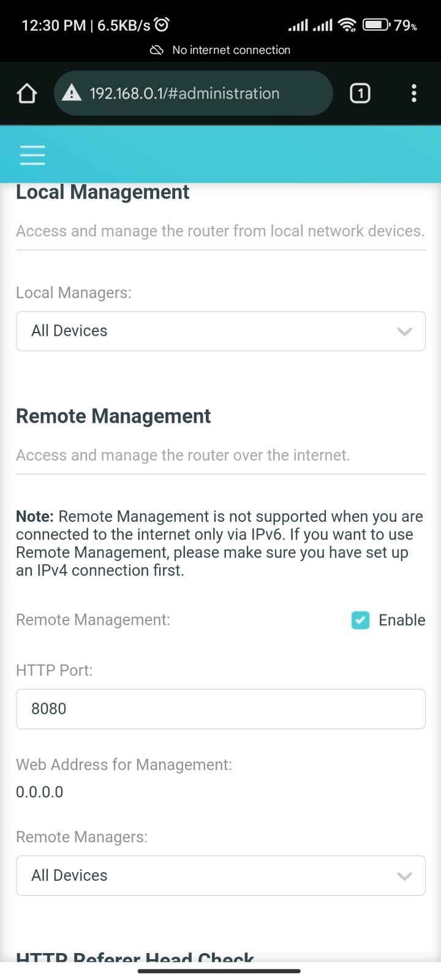Screen dimensions: 441x980
Task: Focus the HTTP Port input field
Action: (x=221, y=709)
